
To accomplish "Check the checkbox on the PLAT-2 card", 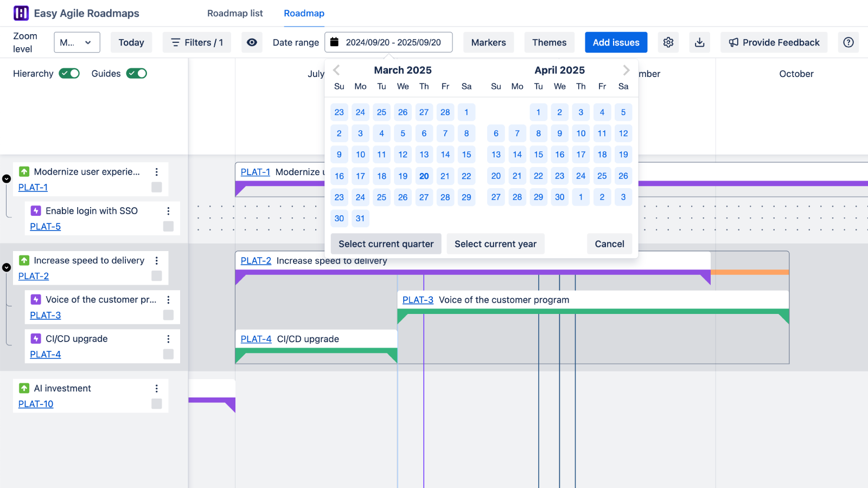I will [157, 276].
